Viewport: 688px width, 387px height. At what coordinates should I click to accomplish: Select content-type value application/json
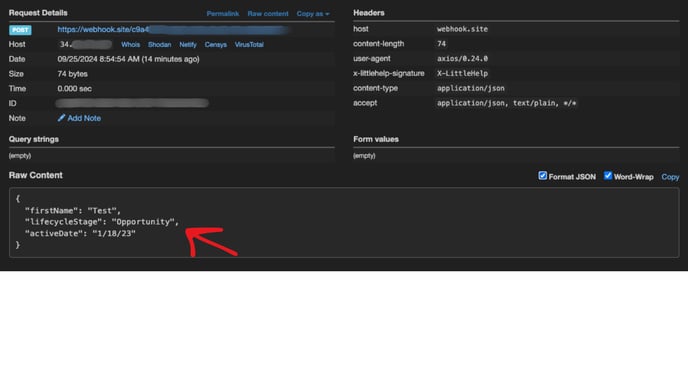[470, 88]
